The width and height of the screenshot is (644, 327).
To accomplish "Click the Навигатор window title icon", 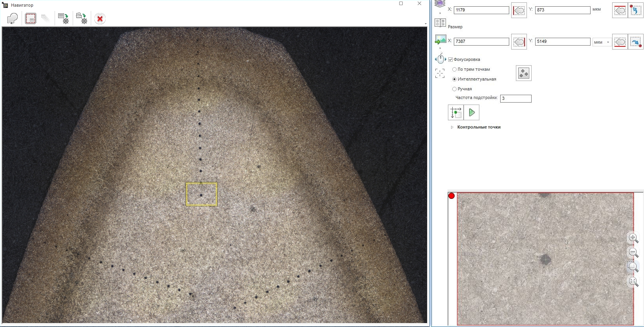I will [5, 5].
